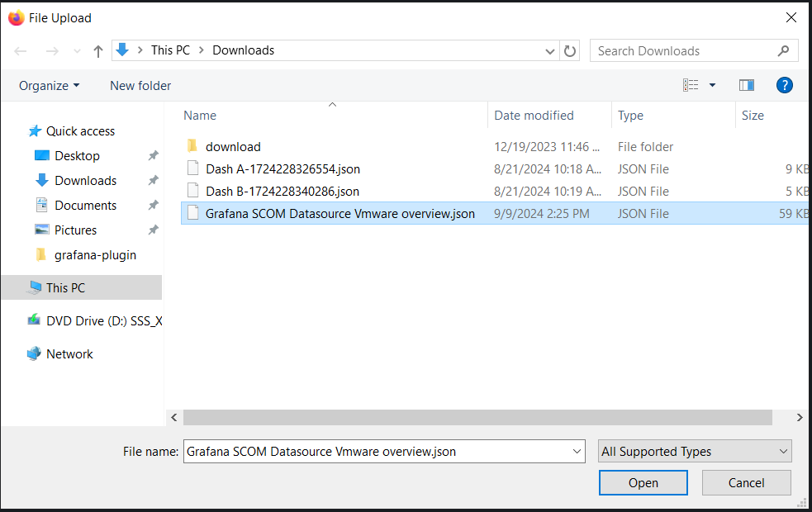Open help with the question mark icon

pyautogui.click(x=785, y=85)
